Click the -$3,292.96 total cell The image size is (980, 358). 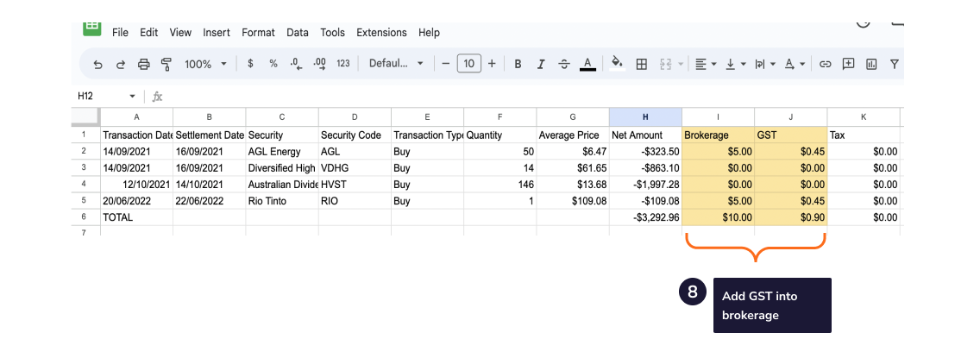tap(645, 217)
